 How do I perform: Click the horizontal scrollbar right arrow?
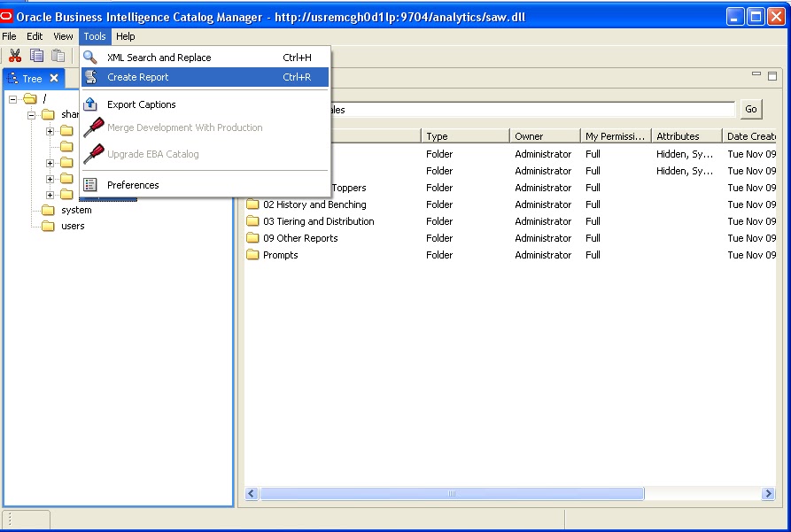point(768,494)
